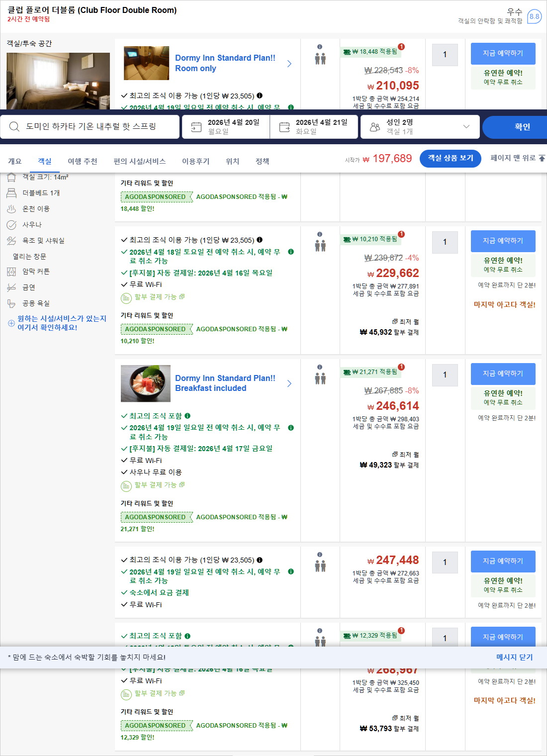
Task: Click the bath and shower icon
Action: [11, 241]
